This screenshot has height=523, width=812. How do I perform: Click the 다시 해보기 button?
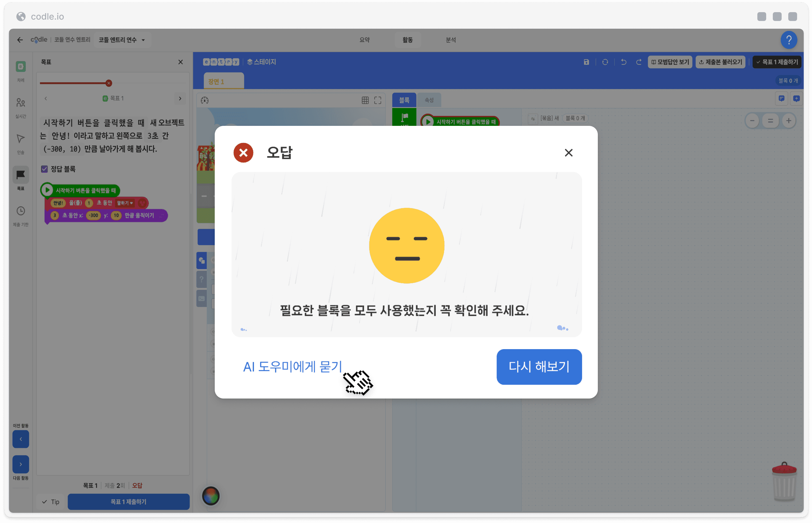click(538, 367)
